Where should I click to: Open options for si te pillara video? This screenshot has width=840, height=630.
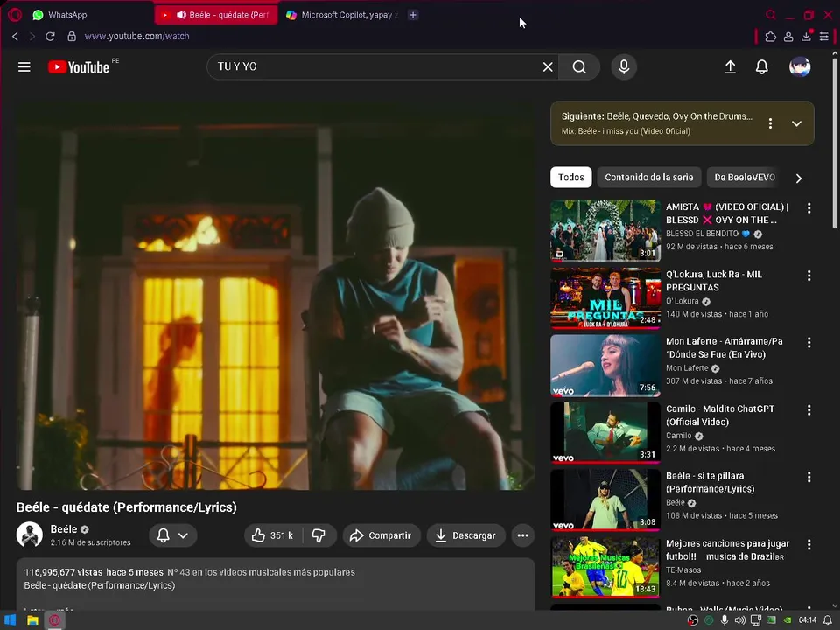(x=808, y=477)
